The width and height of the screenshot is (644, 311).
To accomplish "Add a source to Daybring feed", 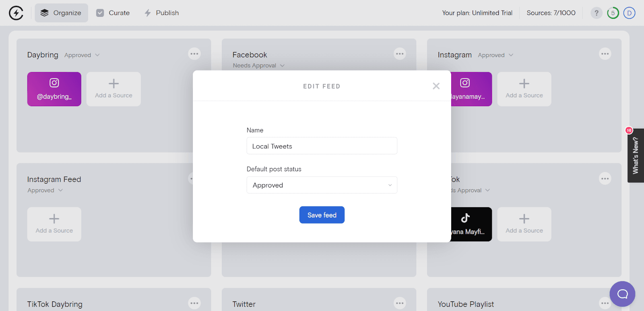I will coord(114,89).
